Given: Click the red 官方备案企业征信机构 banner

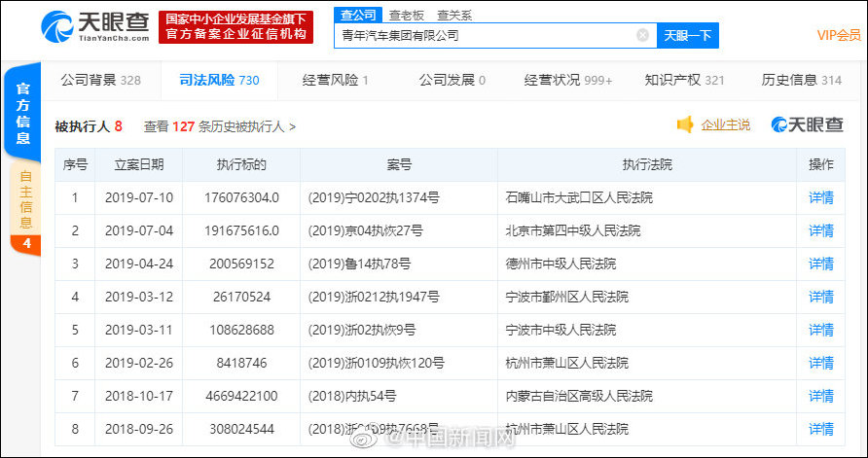Looking at the screenshot, I should (x=235, y=27).
